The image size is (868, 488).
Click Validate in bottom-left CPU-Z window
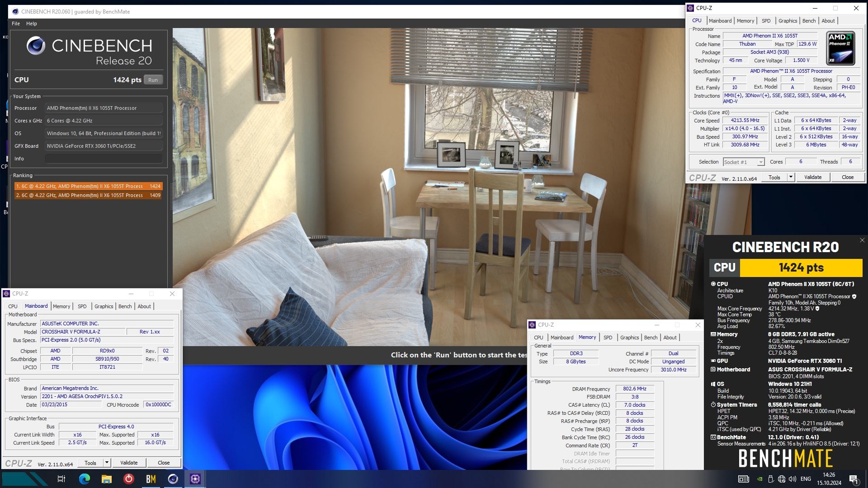(x=129, y=463)
